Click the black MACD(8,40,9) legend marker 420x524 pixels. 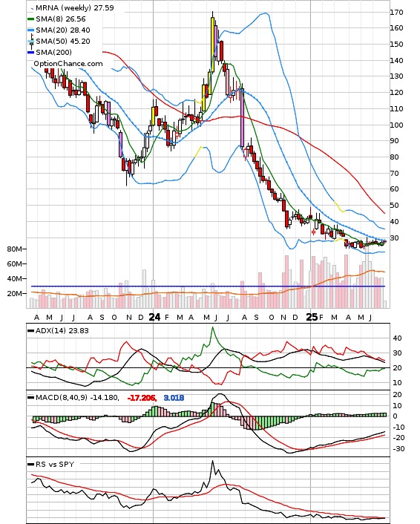point(30,398)
